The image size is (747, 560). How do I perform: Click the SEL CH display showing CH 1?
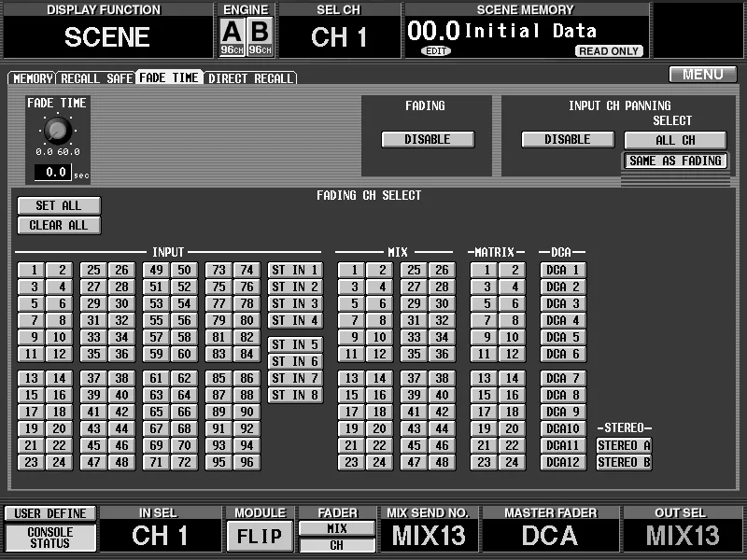tap(339, 37)
